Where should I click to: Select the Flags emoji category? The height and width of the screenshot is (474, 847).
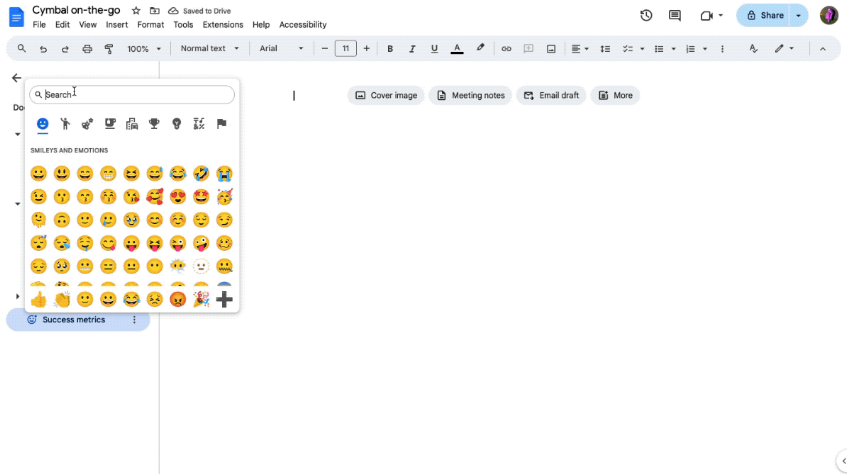point(221,124)
